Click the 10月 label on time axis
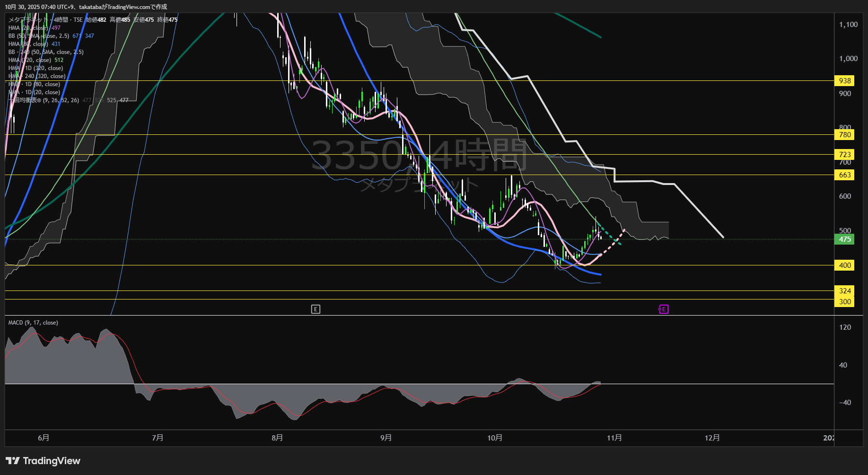868x475 pixels. (495, 438)
